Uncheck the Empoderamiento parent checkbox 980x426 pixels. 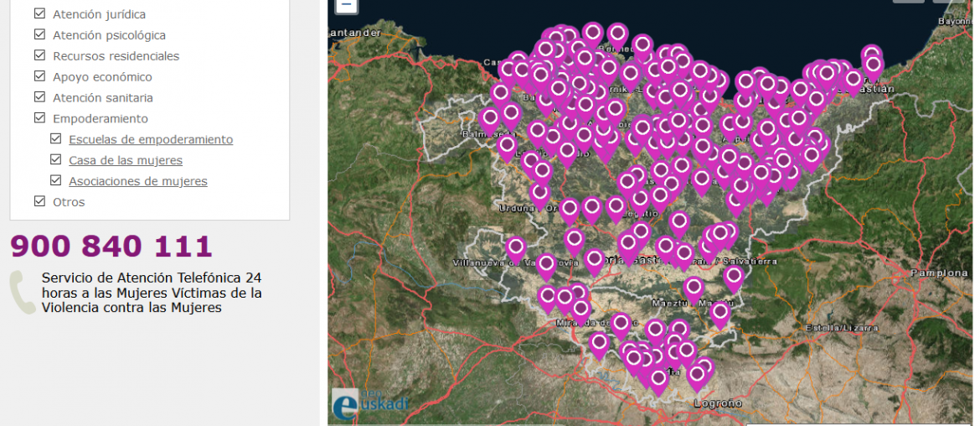point(40,117)
